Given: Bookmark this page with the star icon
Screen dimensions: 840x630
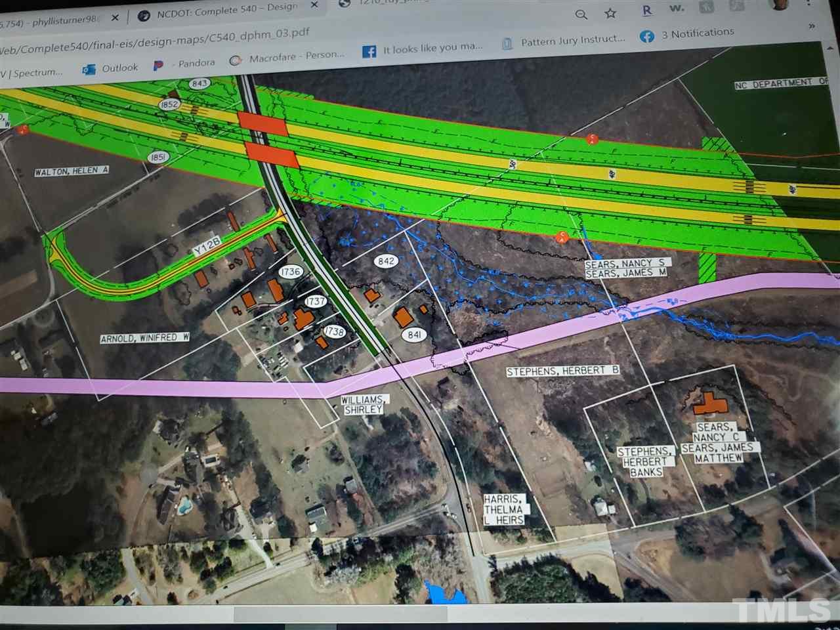Looking at the screenshot, I should 610,13.
